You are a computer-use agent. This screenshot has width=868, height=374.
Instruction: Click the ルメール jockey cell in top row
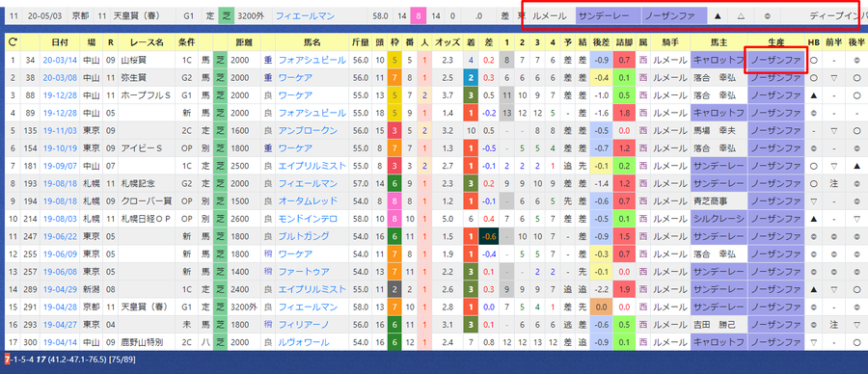pos(549,16)
